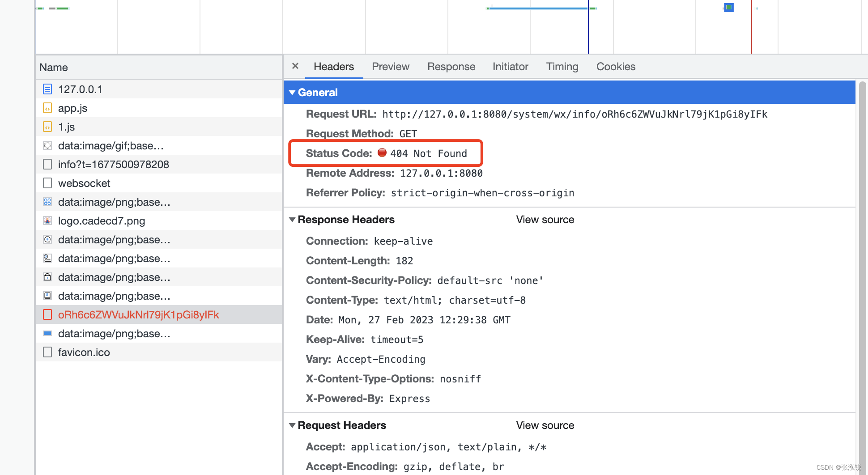Collapse the Request Headers section
868x475 pixels.
(x=292, y=425)
